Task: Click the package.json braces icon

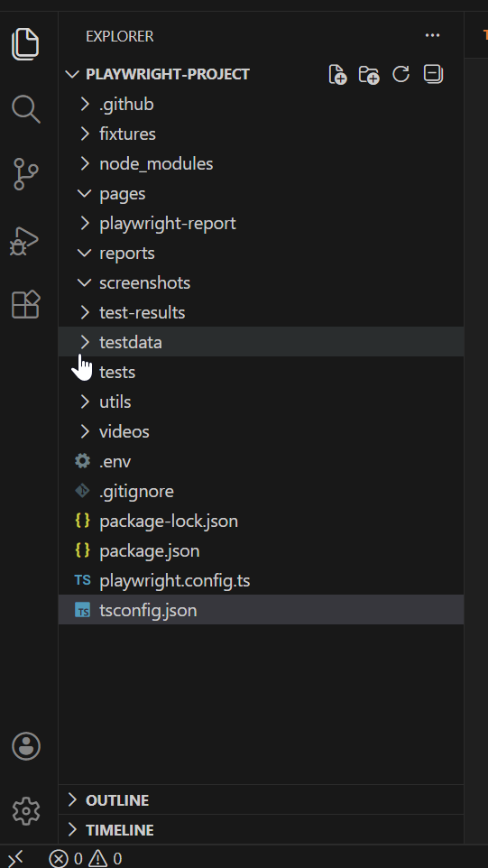Action: [x=82, y=550]
